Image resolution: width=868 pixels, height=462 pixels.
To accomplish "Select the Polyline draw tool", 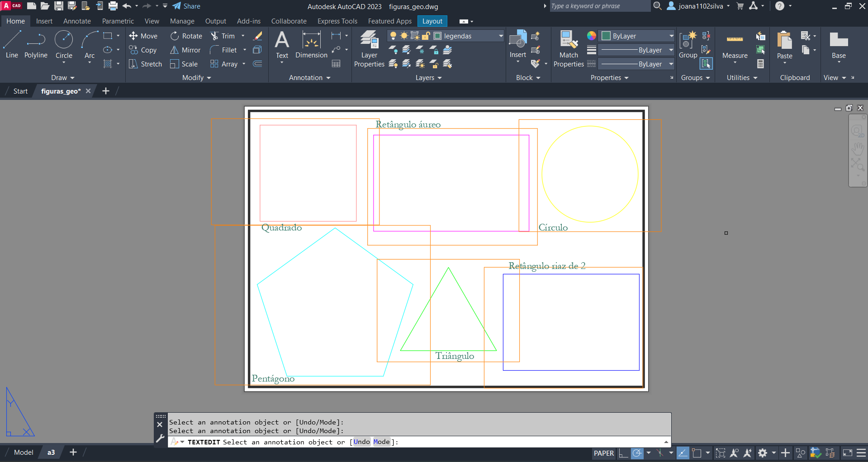I will [36, 45].
